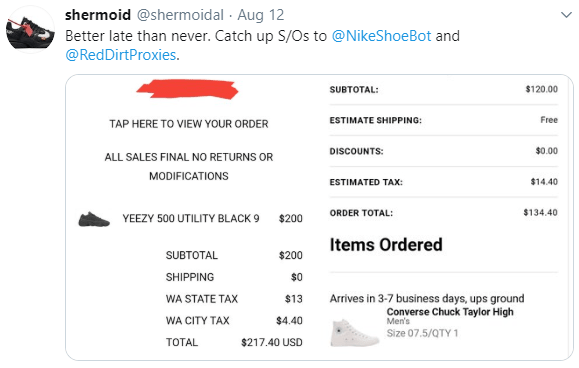Image resolution: width=579 pixels, height=368 pixels.
Task: Open the @RedDirtProxies mention link
Action: pyautogui.click(x=121, y=55)
